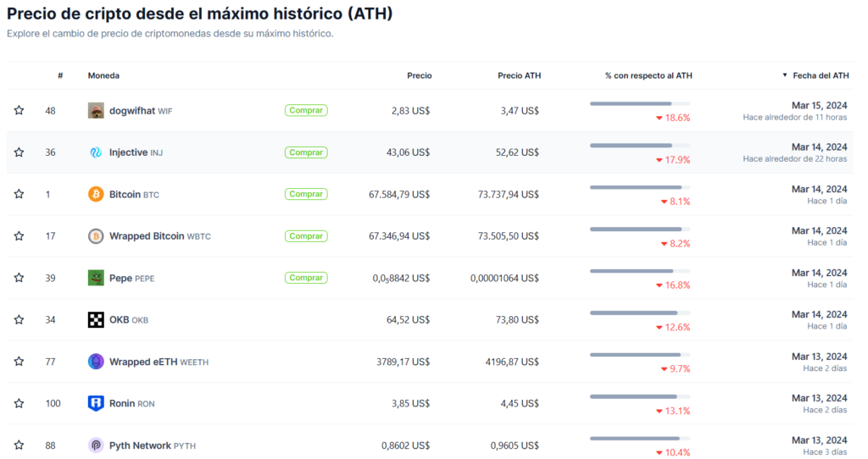Sort table by Precio ATH header

click(519, 75)
